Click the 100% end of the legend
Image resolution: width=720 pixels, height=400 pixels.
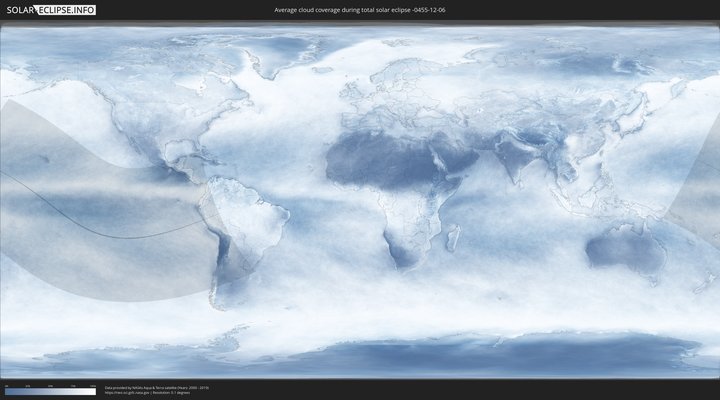pyautogui.click(x=94, y=392)
